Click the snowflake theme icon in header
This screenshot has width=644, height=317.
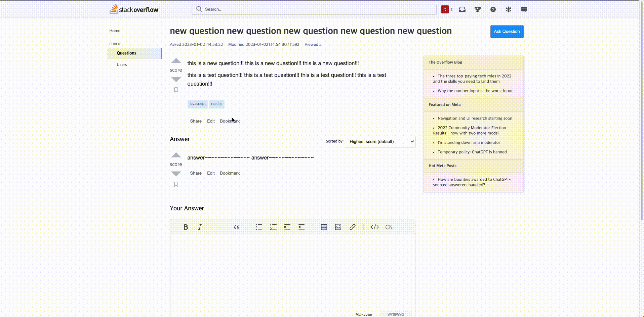(x=509, y=9)
